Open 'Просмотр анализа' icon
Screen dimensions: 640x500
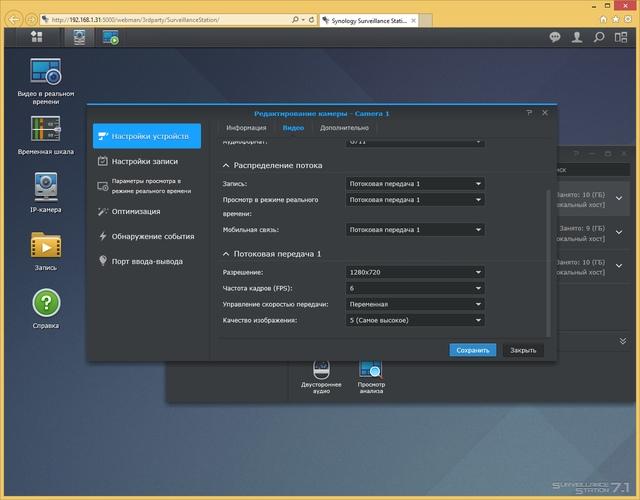click(371, 377)
